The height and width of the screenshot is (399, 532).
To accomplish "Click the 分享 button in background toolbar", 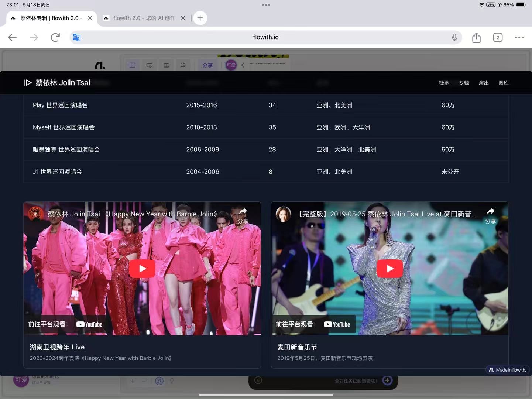I will tap(207, 65).
